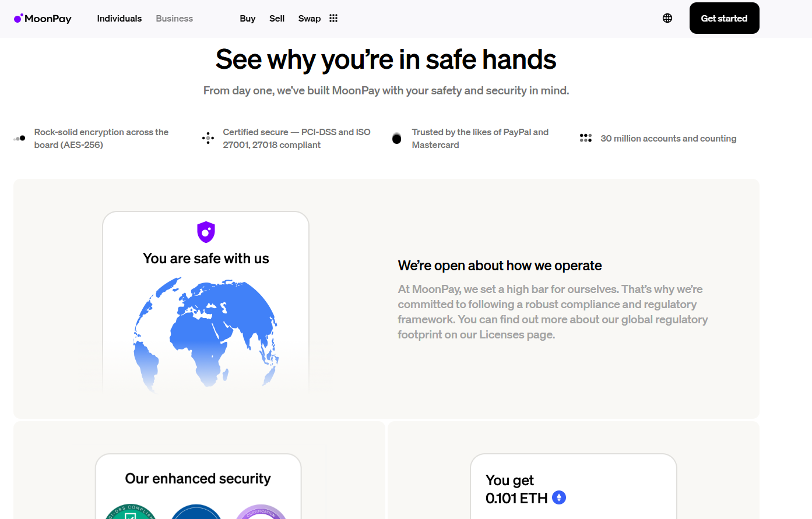Viewport: 812px width, 519px height.
Task: Click the PayPal and Mastercard trust icon
Action: (x=397, y=138)
